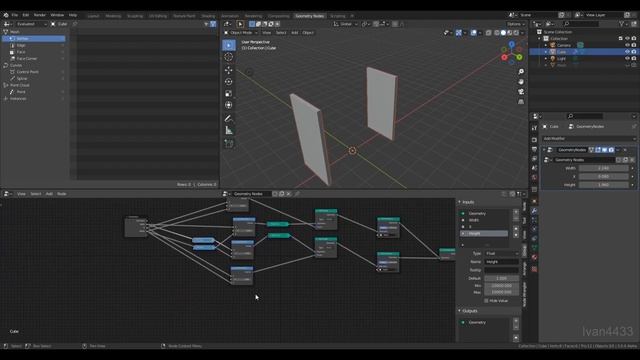Open the Object Data mesh properties tab
Image resolution: width=640 pixels, height=360 pixels.
(534, 248)
